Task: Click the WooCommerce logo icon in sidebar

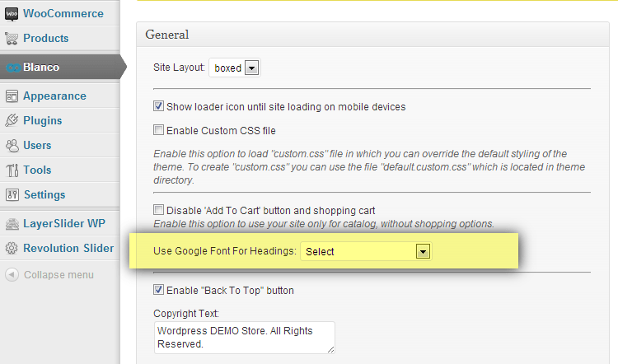Action: 12,14
